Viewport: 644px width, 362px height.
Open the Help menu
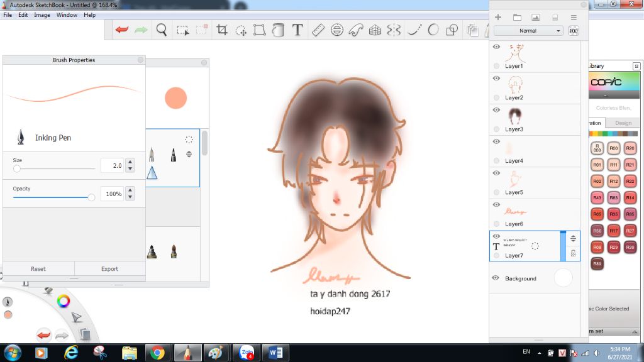tap(89, 15)
